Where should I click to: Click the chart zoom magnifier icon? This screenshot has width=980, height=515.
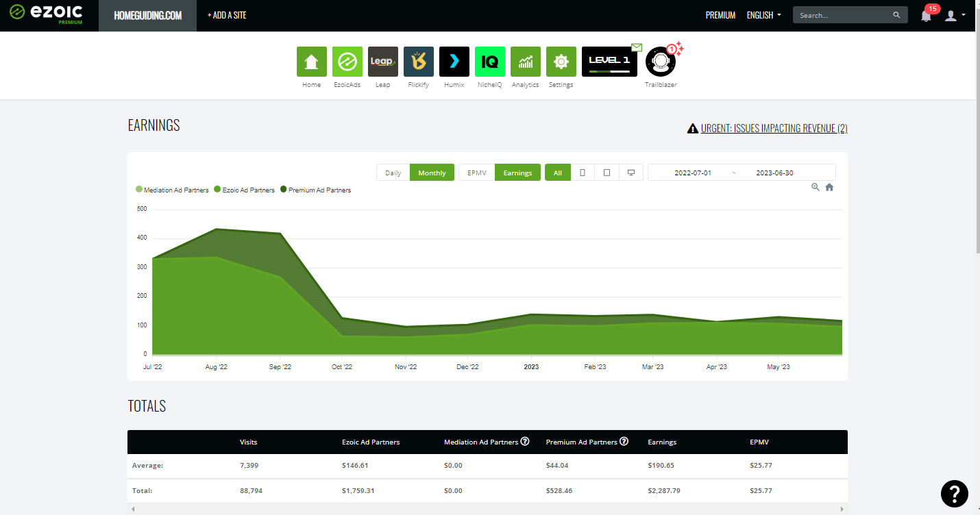[816, 187]
